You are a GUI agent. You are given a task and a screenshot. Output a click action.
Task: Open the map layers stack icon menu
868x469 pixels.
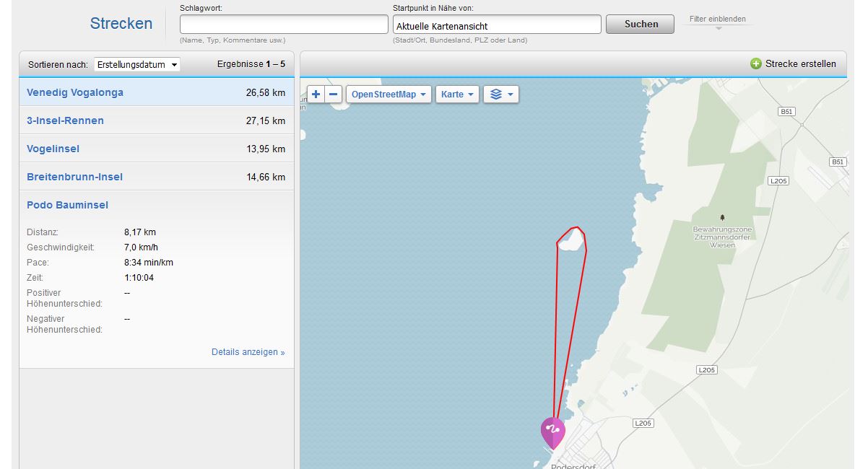(500, 95)
